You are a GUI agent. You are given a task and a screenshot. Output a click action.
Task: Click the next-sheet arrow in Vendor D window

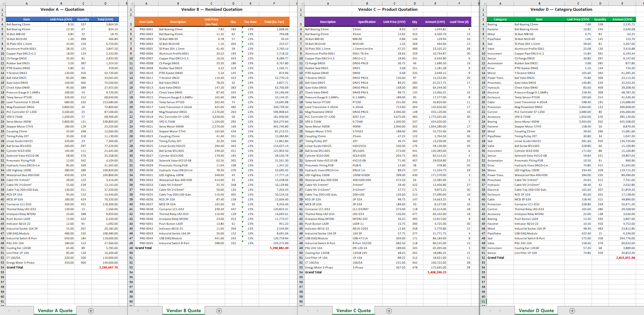[500, 311]
